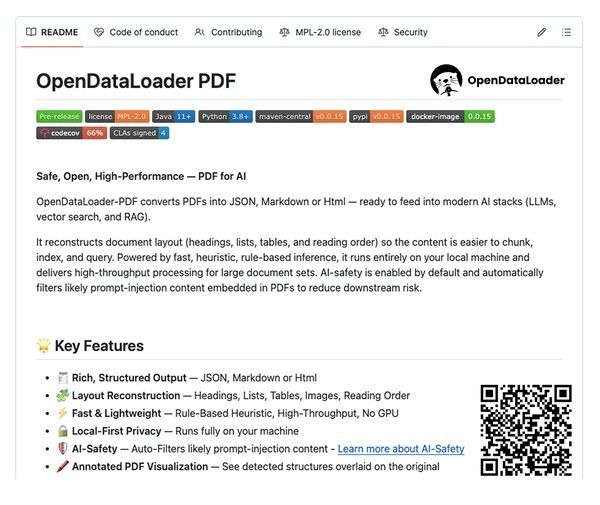Viewport: 600px width, 505px height.
Task: Switch to the README tab
Action: coord(52,32)
